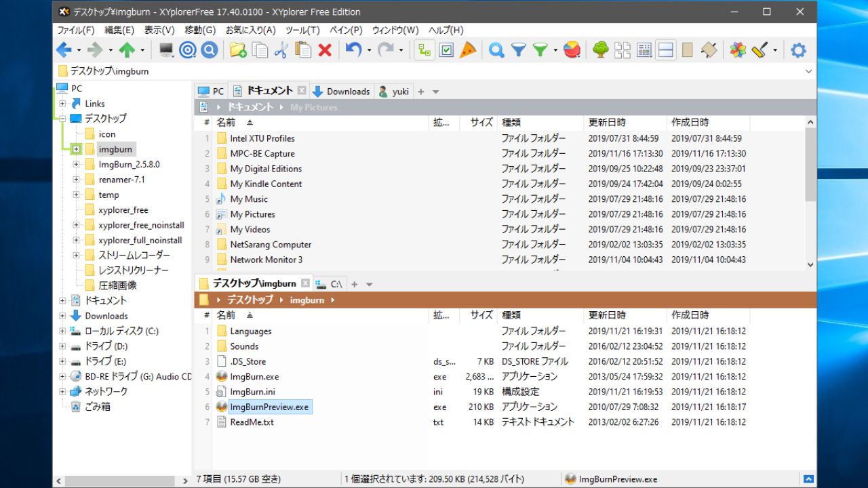This screenshot has height=488, width=868.
Task: Go forward with the gray right arrow
Action: coord(95,49)
